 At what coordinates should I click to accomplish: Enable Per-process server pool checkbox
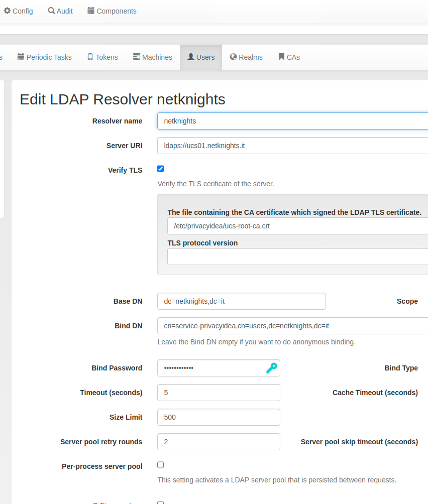pos(161,465)
